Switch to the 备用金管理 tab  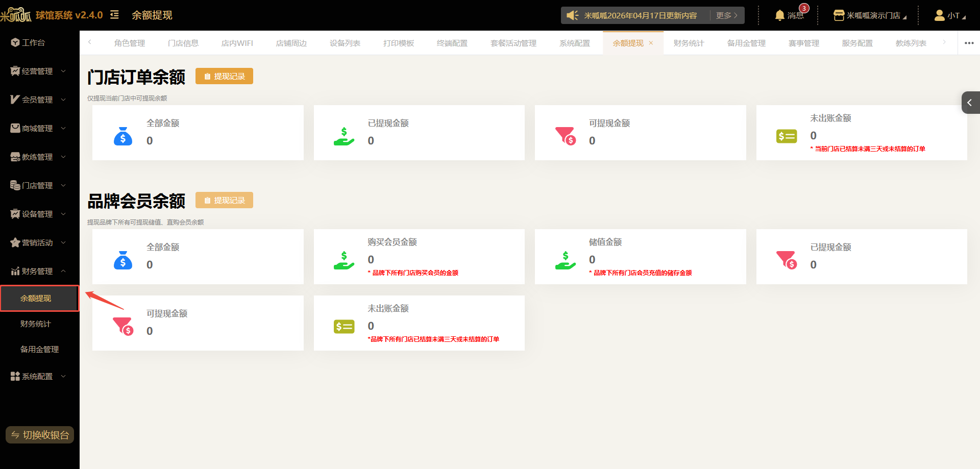[746, 43]
